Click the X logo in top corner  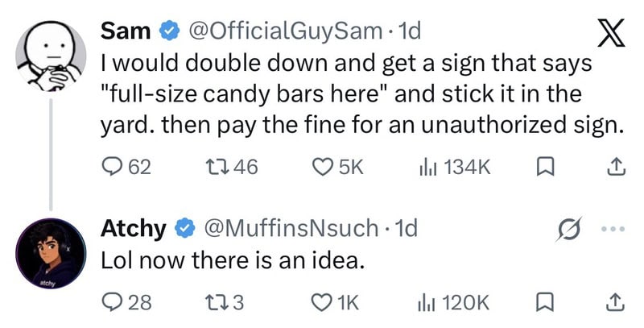[610, 33]
